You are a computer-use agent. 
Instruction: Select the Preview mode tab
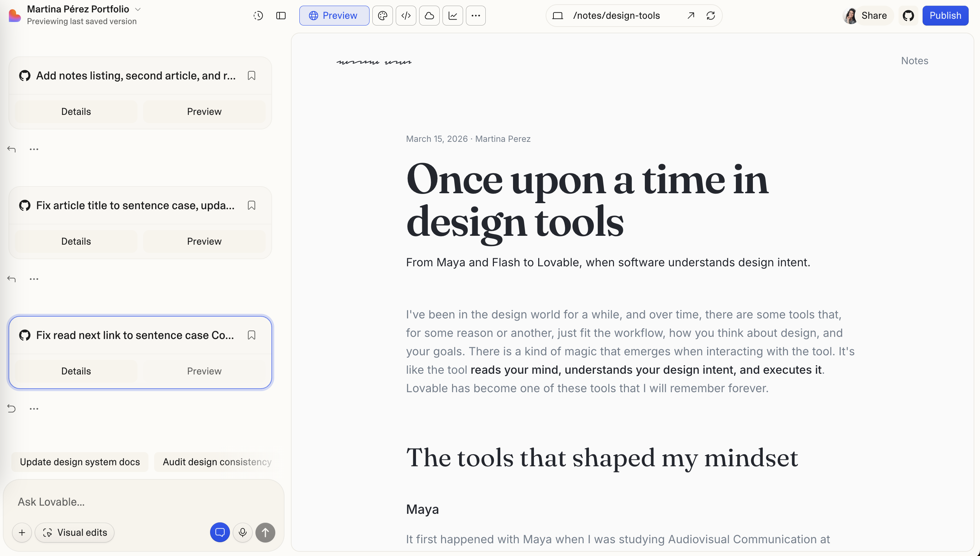(334, 16)
